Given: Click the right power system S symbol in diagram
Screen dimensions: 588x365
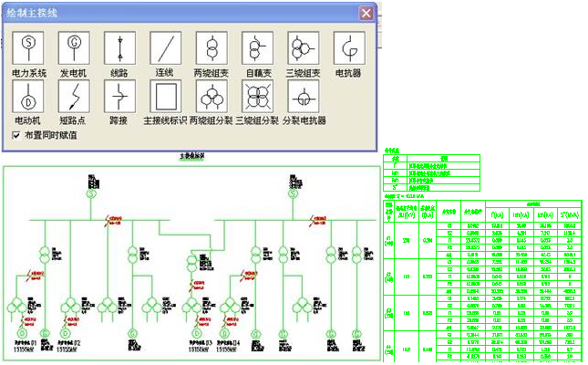Looking at the screenshot, I should (x=294, y=194).
